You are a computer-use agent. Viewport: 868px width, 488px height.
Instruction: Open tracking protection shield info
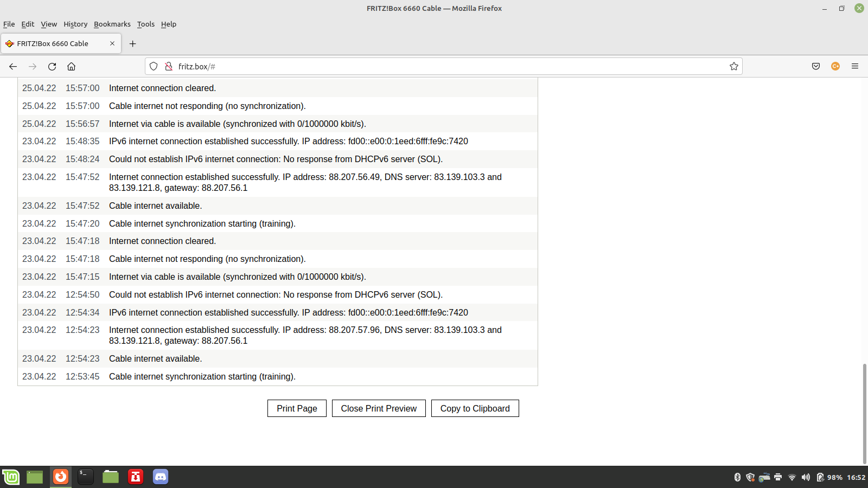(x=154, y=66)
